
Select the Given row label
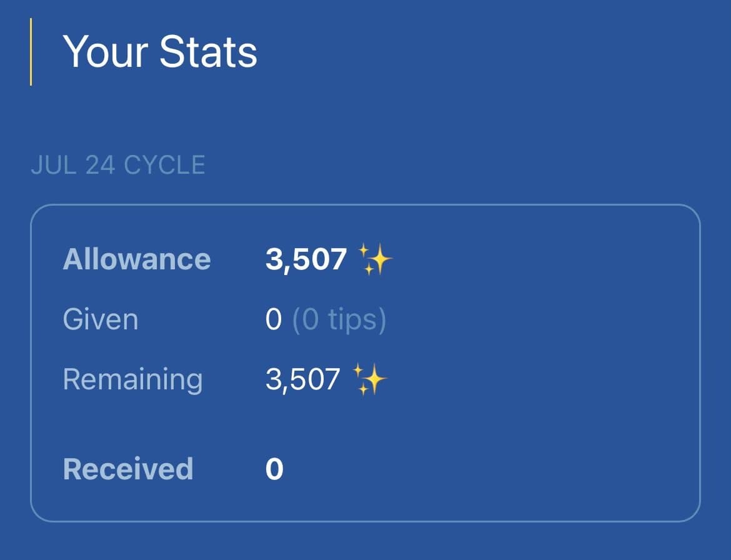(101, 319)
